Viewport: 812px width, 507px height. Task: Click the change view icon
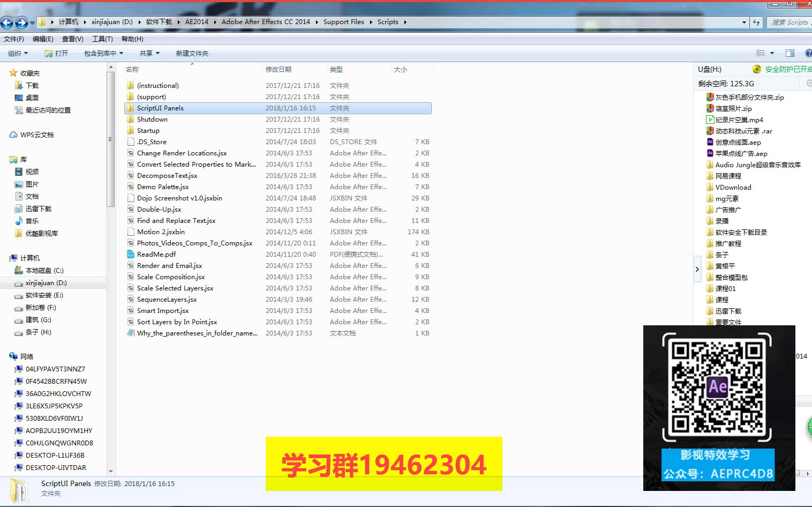[760, 53]
